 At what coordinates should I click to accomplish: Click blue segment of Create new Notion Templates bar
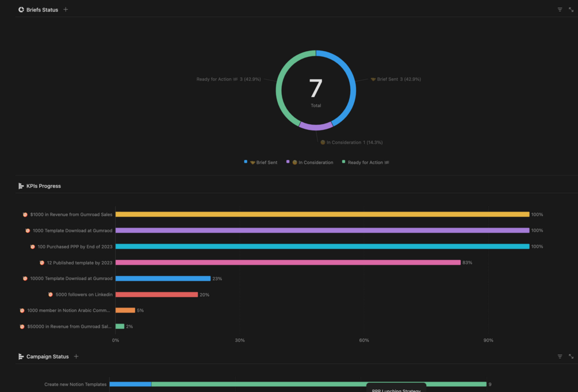pos(131,385)
